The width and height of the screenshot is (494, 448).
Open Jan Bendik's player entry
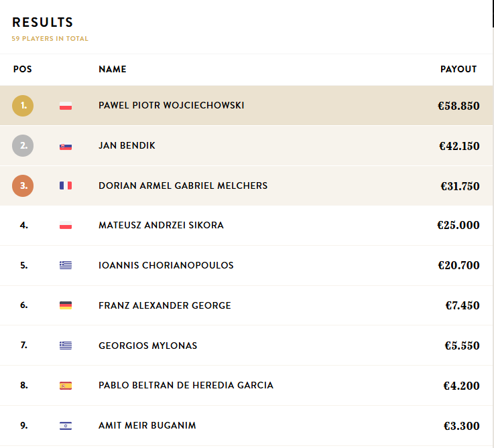[x=127, y=146]
